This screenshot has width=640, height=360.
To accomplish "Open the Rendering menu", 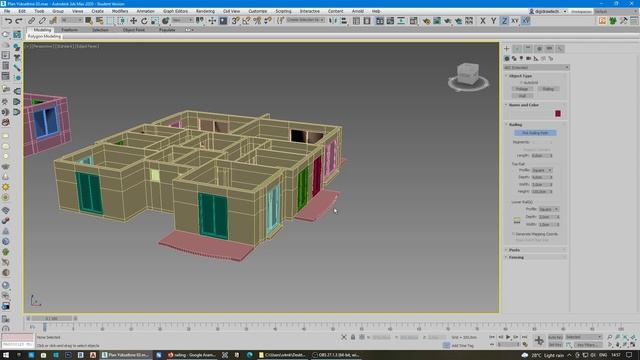I will pos(205,11).
